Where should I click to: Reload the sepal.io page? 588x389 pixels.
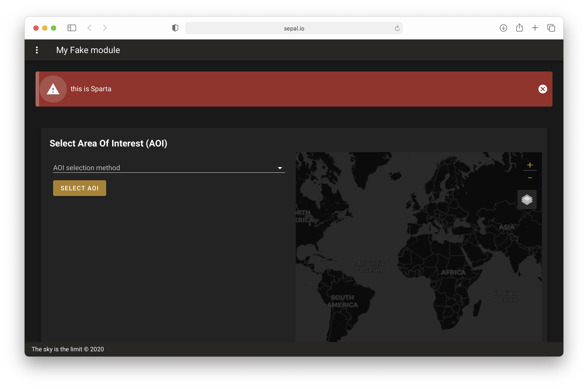coord(397,28)
